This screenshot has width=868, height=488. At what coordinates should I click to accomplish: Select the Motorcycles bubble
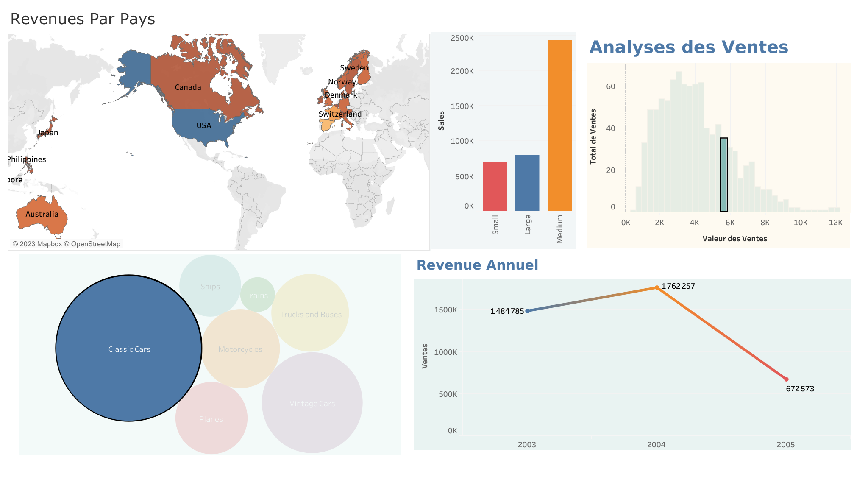click(240, 349)
